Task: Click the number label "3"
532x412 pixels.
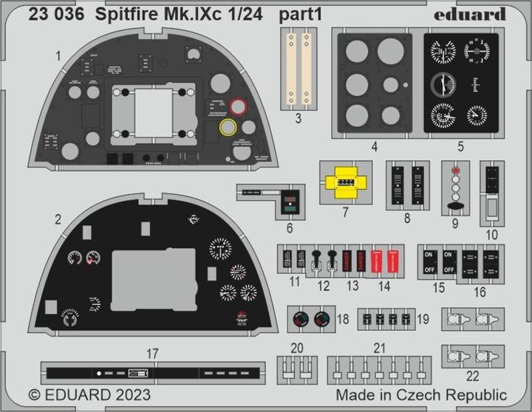Action: coord(298,118)
